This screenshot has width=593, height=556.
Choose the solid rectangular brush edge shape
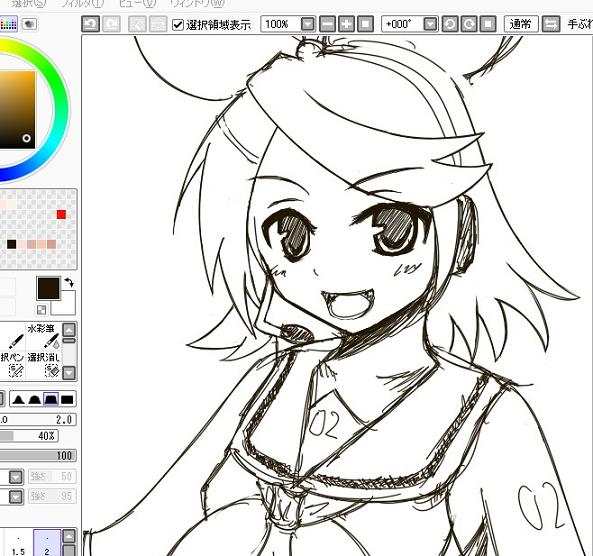coord(67,399)
